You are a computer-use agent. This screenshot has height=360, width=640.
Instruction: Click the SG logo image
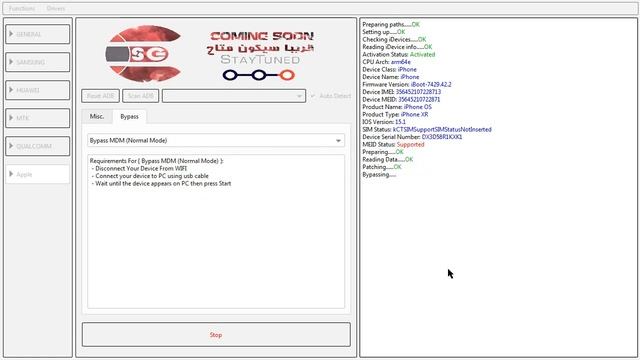click(x=143, y=53)
